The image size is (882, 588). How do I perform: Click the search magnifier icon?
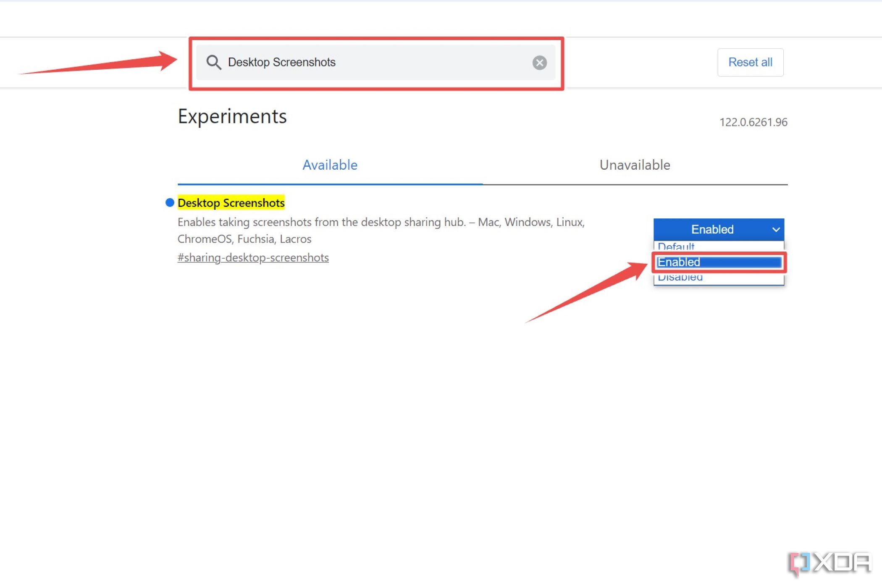coord(213,63)
